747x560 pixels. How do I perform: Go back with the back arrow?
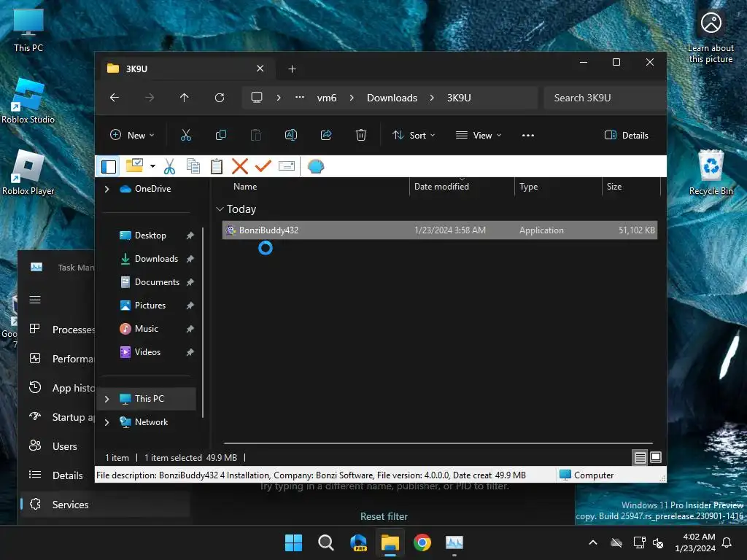tap(115, 98)
